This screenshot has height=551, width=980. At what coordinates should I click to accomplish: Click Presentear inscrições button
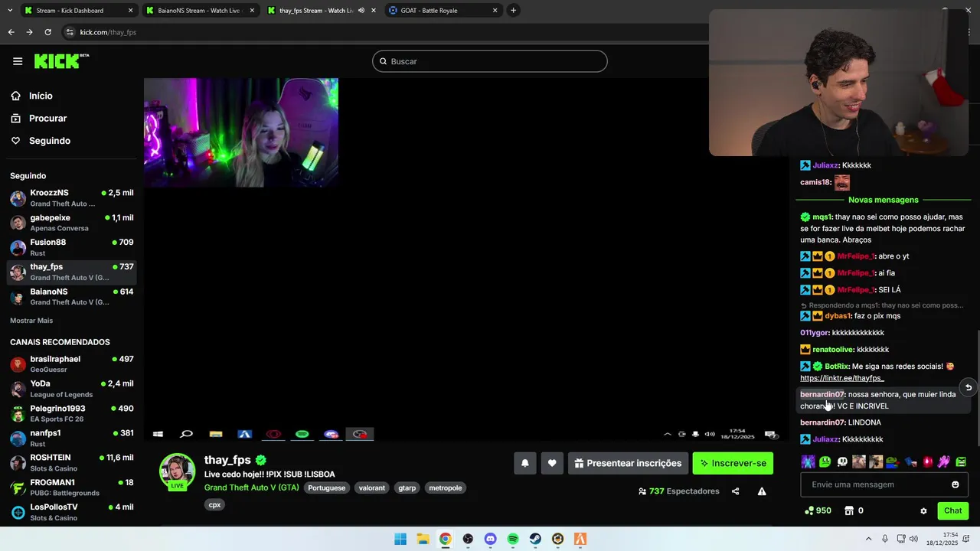pos(628,463)
